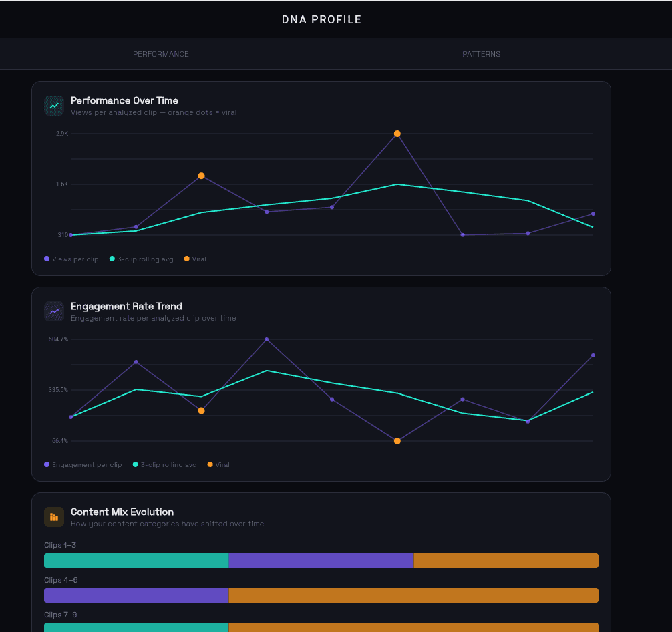This screenshot has width=672, height=632.
Task: Click 'How your content categories have shifted' subtitle
Action: (167, 524)
